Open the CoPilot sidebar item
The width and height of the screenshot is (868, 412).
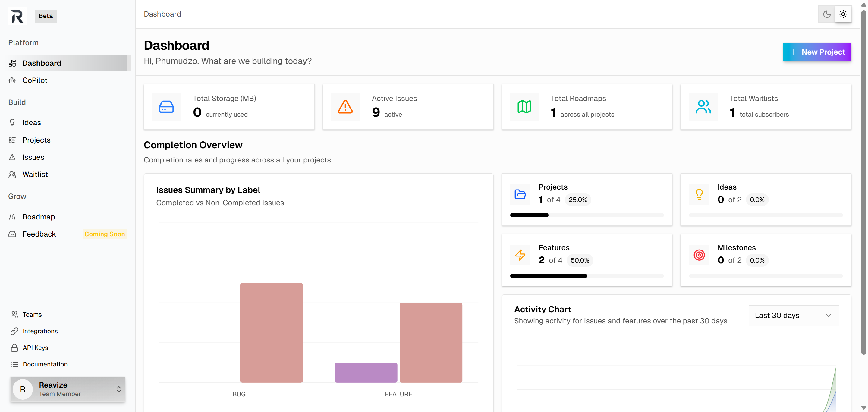click(35, 80)
